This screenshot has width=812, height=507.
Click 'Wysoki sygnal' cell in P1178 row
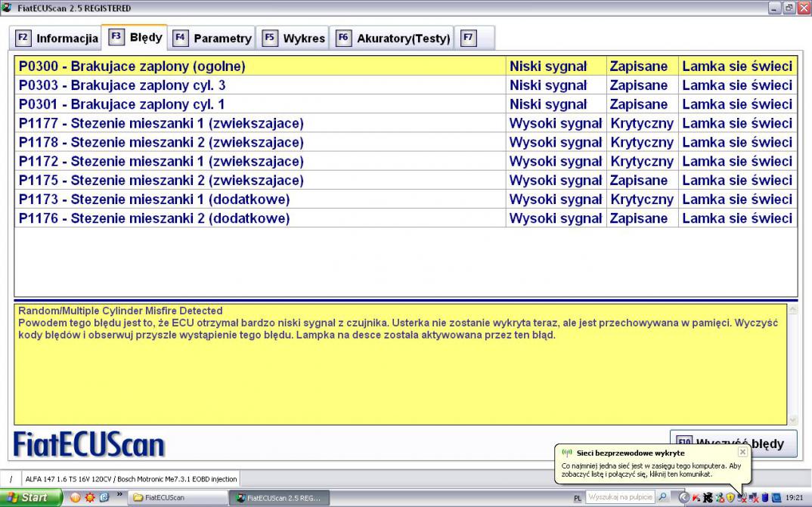(556, 142)
